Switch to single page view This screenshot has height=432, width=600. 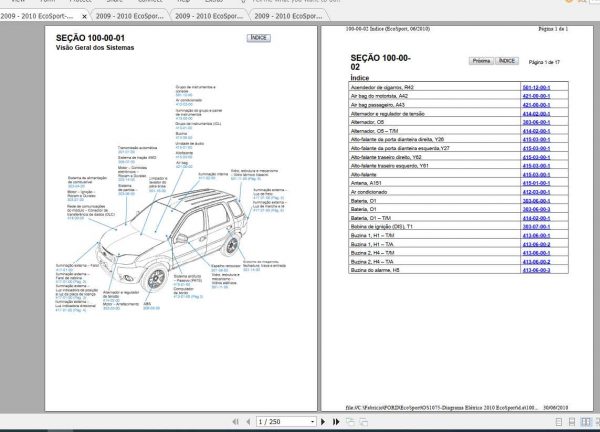pos(559,422)
